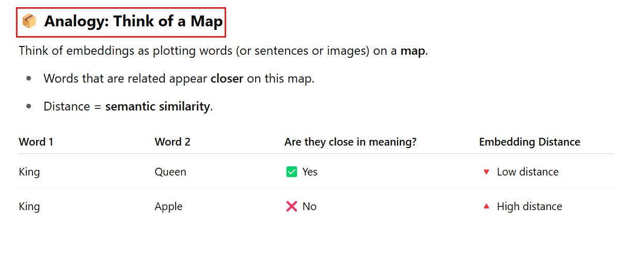Viewport: 644px width, 255px height.
Task: Click the red X icon next to No
Action: [x=291, y=206]
